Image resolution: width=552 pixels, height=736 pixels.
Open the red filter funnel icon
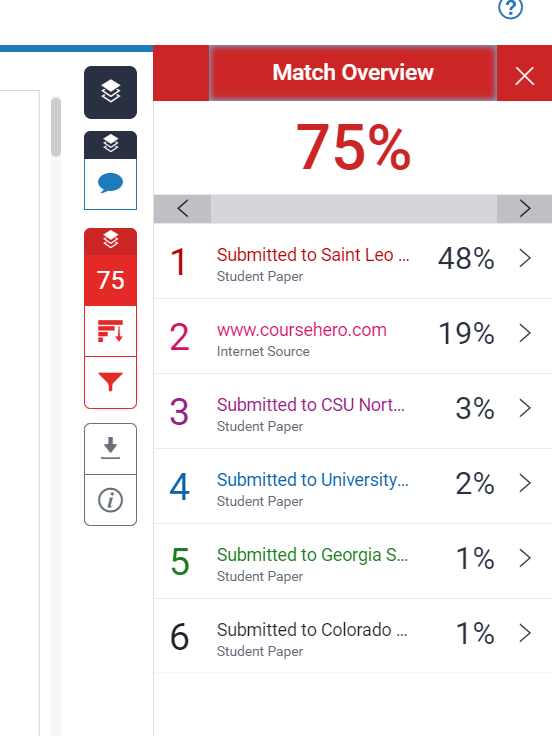[110, 382]
